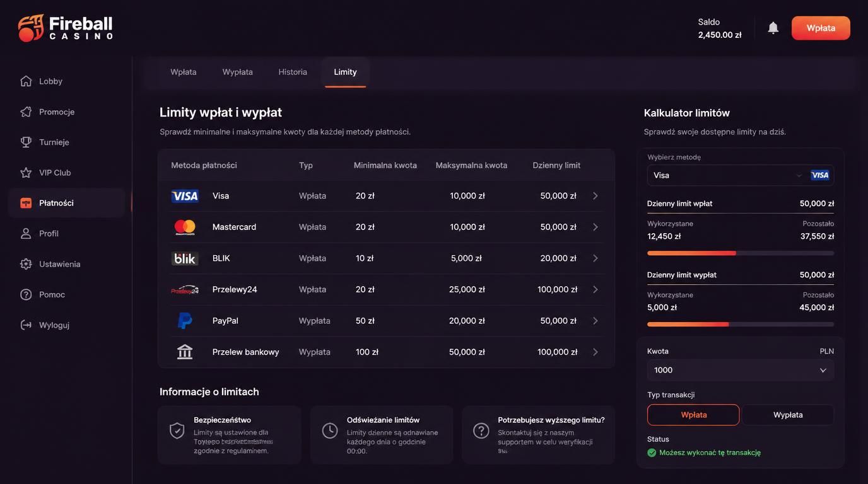Screen dimensions: 868x484
Task: Click the BLIK logo icon
Action: click(185, 258)
